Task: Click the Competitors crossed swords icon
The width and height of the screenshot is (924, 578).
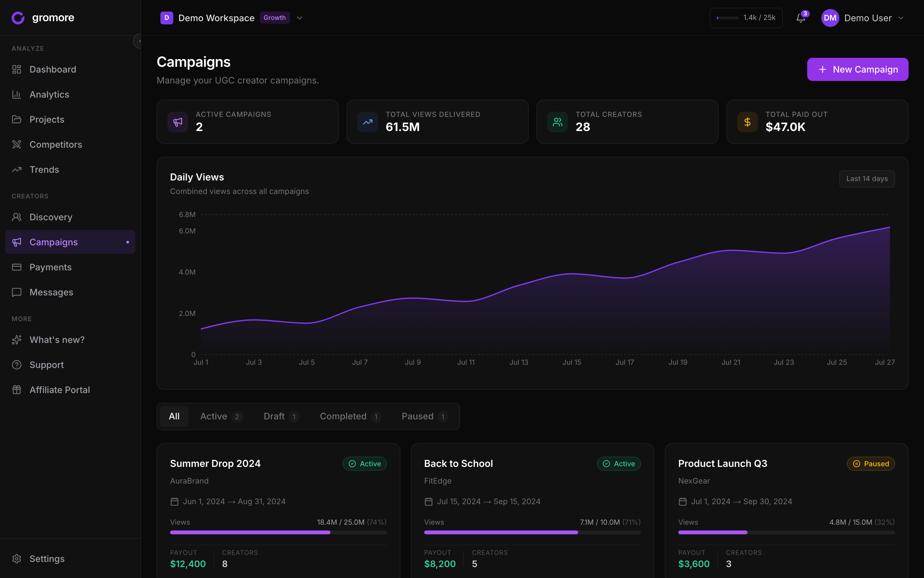Action: (x=16, y=144)
